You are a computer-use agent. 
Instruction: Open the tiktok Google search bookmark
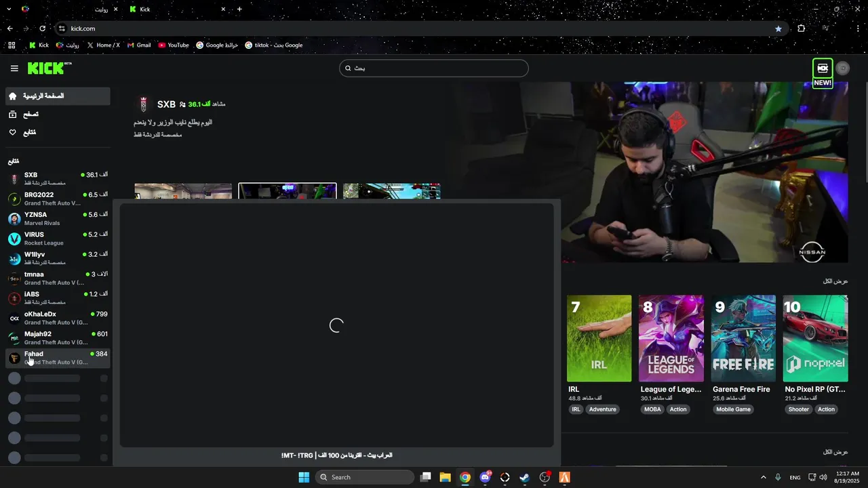coord(274,45)
